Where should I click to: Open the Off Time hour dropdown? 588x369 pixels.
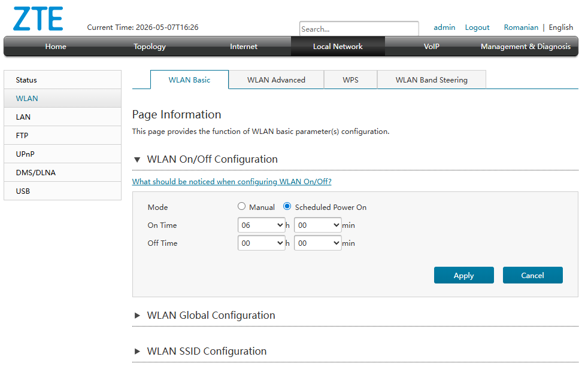tap(262, 243)
